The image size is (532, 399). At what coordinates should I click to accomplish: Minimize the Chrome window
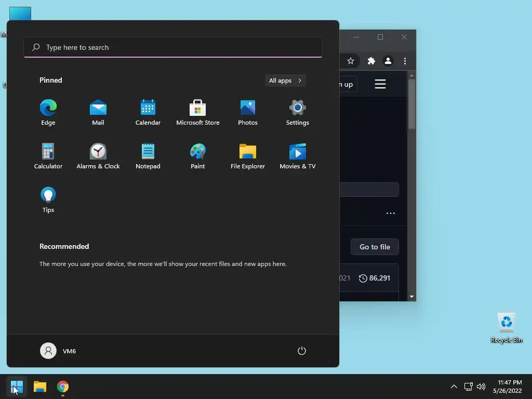(x=356, y=37)
